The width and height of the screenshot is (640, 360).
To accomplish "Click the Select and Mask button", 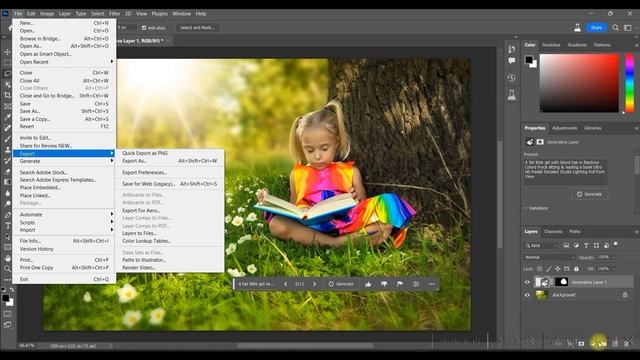I will [198, 28].
